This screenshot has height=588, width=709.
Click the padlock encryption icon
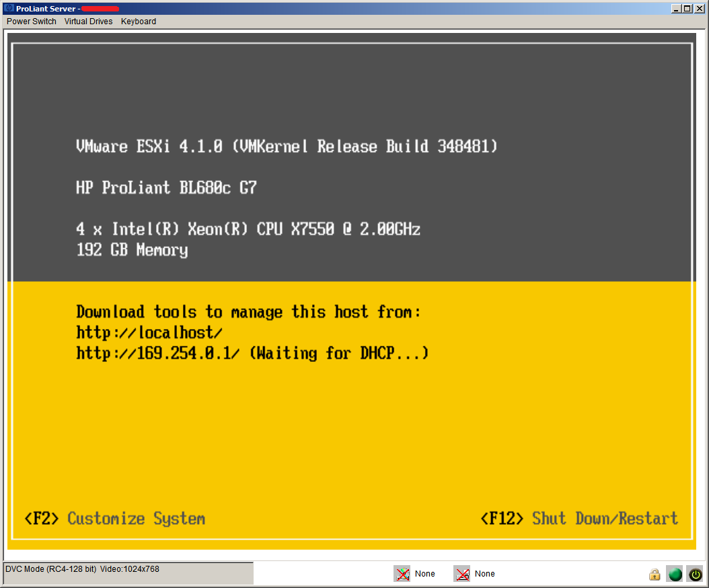click(654, 575)
